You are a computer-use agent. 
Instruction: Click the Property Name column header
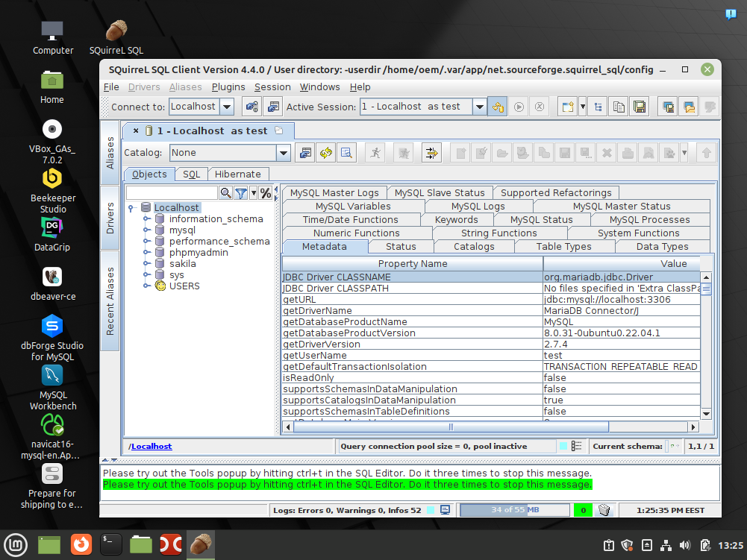[413, 264]
